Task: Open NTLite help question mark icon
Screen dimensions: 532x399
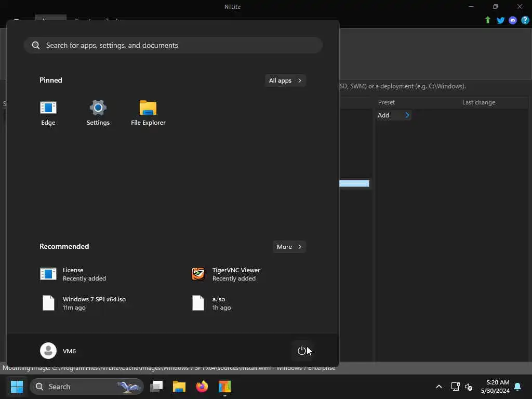Action: [525, 20]
